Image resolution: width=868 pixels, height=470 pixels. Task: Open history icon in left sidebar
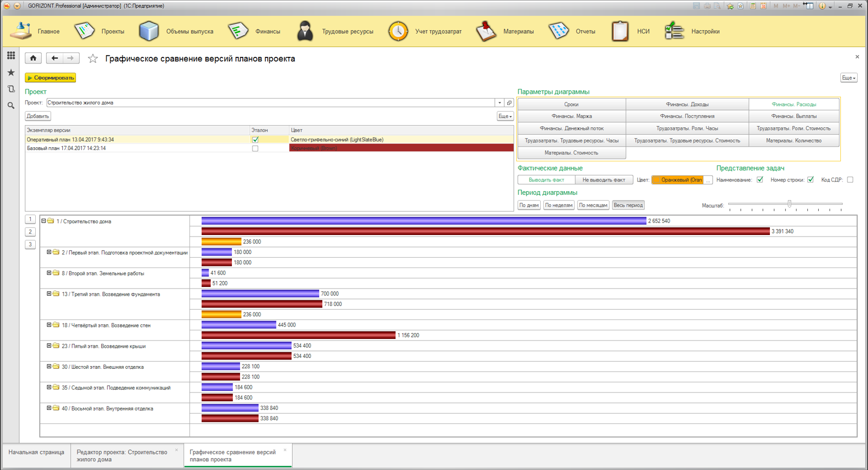11,89
